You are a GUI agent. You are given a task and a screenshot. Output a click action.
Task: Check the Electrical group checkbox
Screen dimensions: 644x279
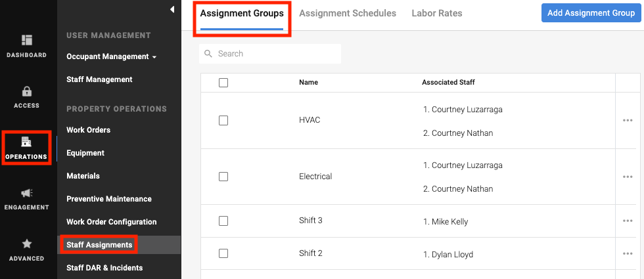223,177
